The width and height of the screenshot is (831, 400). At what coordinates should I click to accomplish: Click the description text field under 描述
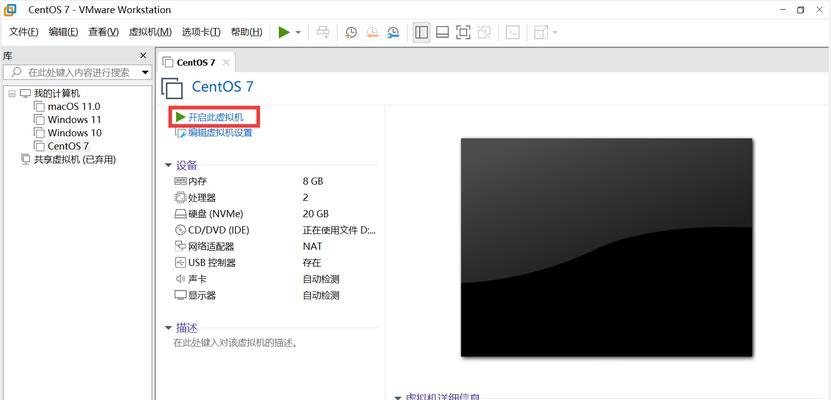click(235, 343)
